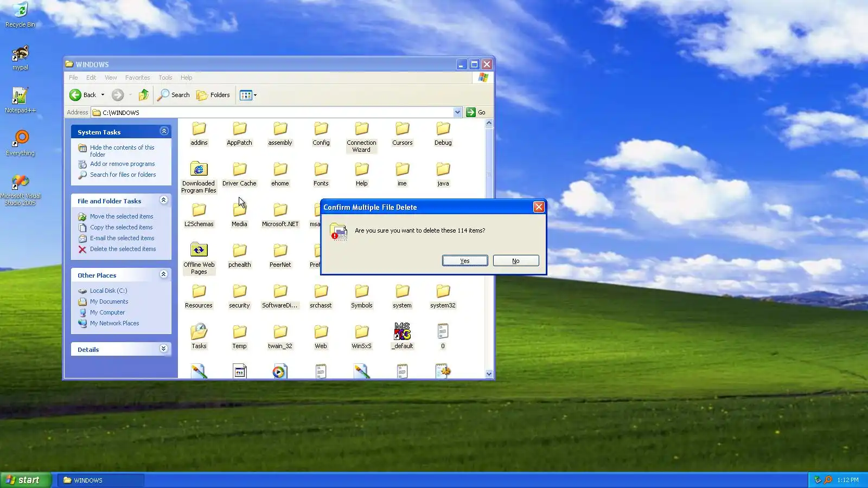The height and width of the screenshot is (488, 868).
Task: Open the View menu
Action: (111, 78)
